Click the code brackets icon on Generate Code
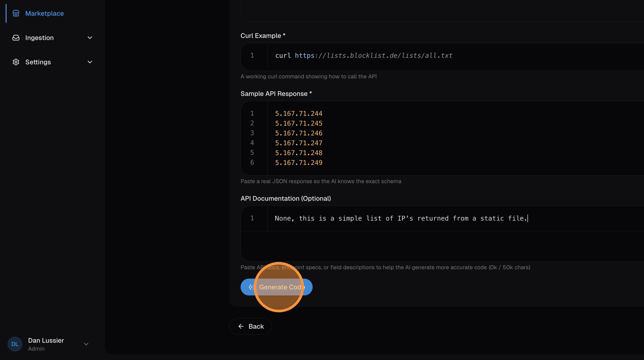This screenshot has height=360, width=644. (252, 287)
